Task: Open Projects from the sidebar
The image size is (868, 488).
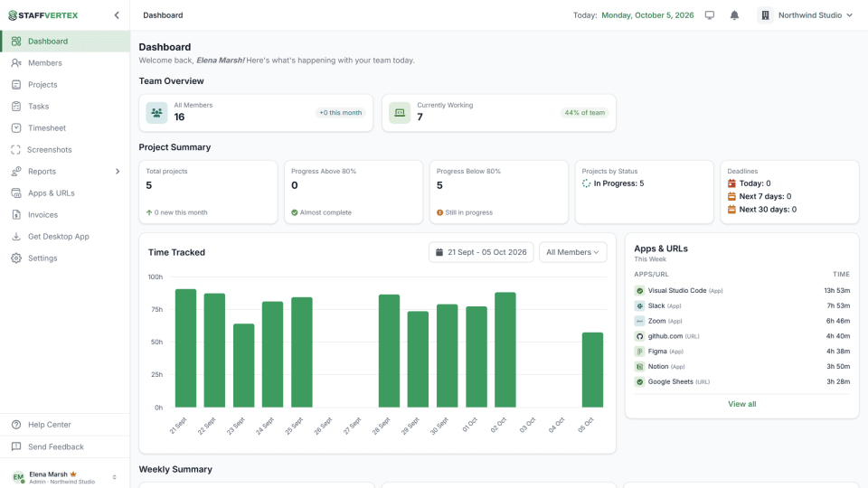Action: click(65, 85)
